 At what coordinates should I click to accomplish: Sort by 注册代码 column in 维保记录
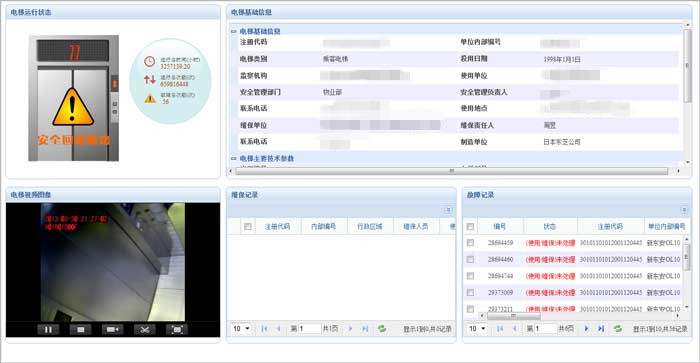[x=277, y=227]
